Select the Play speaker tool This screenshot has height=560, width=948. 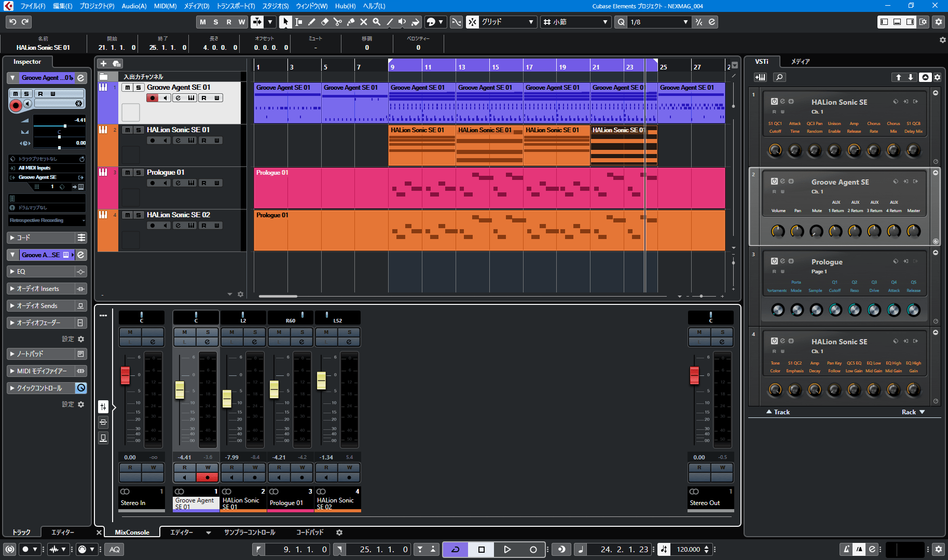pyautogui.click(x=402, y=22)
